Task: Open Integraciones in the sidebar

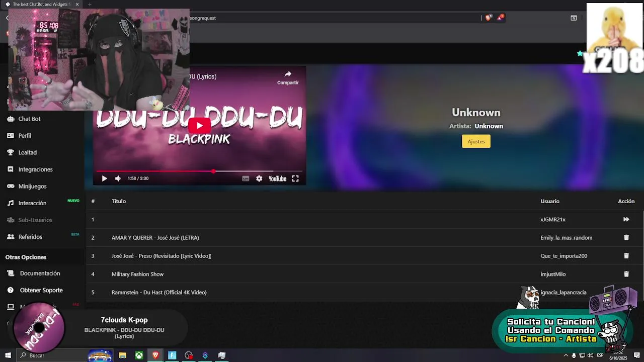Action: point(35,169)
